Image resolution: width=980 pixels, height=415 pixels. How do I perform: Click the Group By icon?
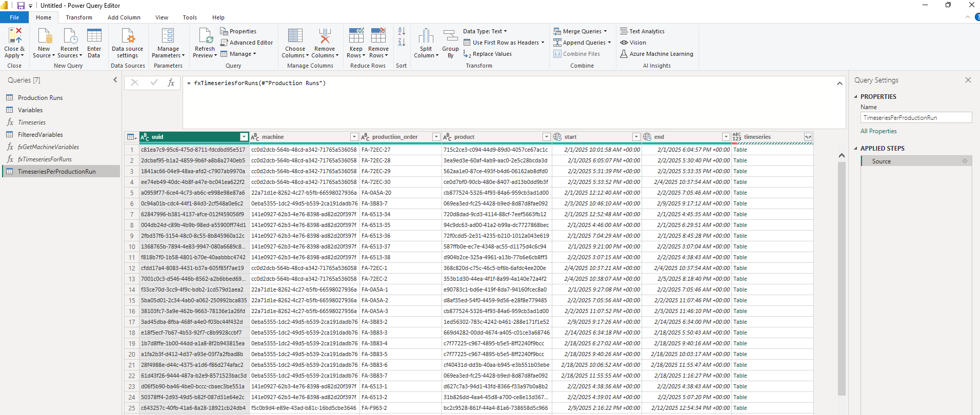click(x=450, y=36)
